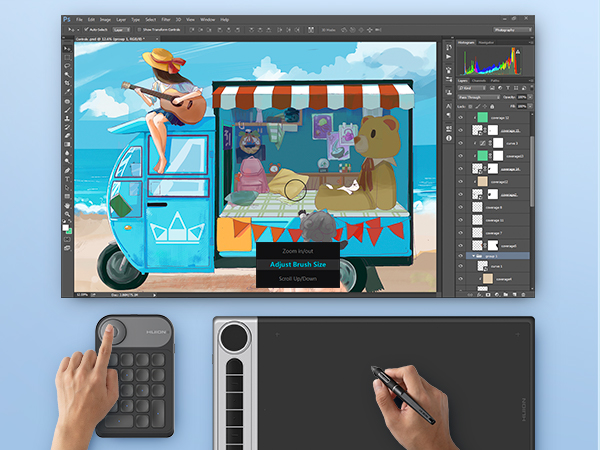The width and height of the screenshot is (600, 450).
Task: Click the background color swatch
Action: pyautogui.click(x=69, y=231)
